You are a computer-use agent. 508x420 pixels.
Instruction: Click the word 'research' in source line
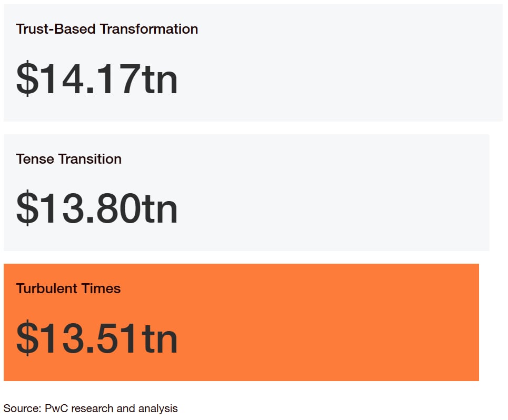click(x=92, y=408)
